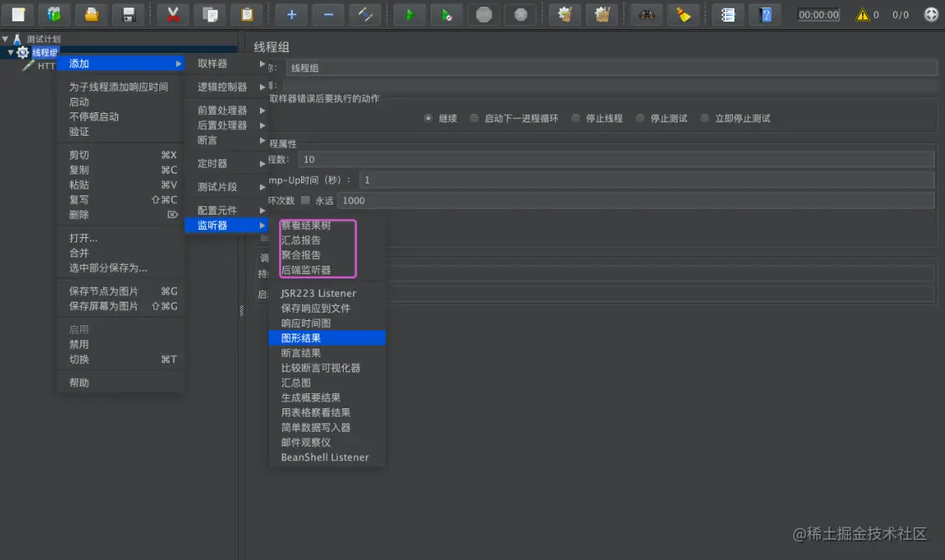The width and height of the screenshot is (945, 560).
Task: Click the Open file folder icon
Action: point(91,14)
